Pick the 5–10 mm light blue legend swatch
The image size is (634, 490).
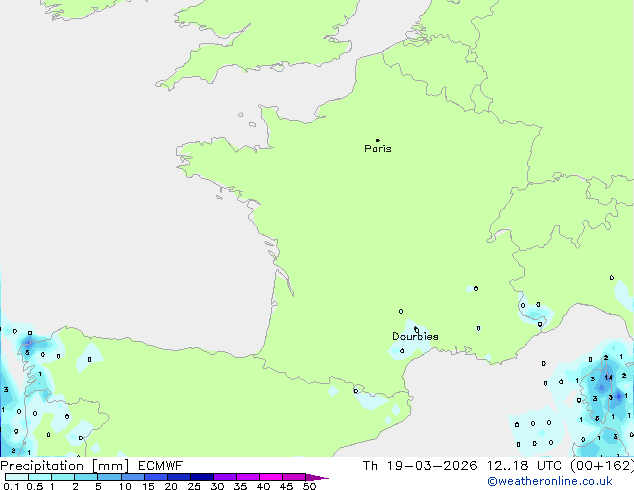(x=110, y=477)
